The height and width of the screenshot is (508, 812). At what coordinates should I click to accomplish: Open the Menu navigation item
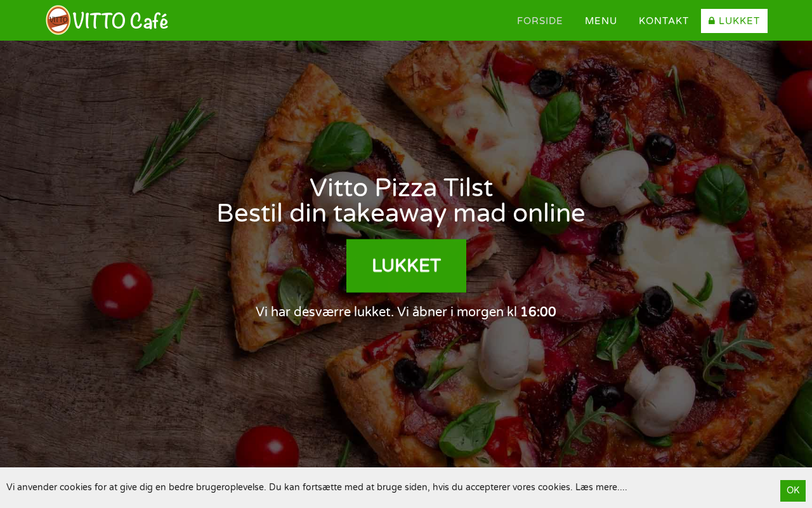coord(601,21)
